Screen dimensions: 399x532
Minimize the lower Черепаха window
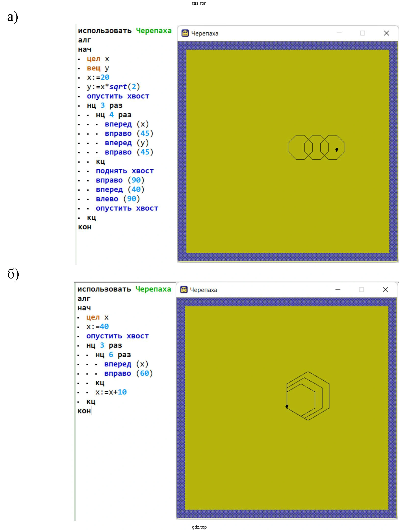[x=338, y=290]
